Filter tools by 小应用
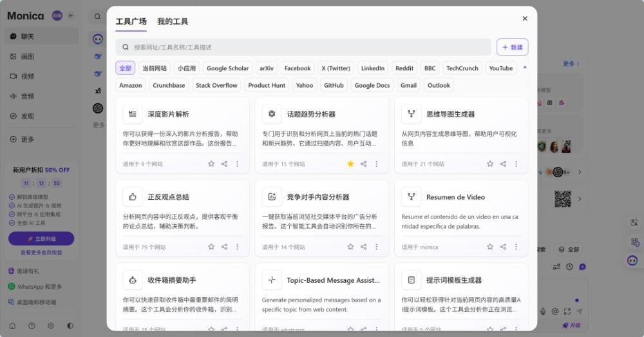Viewport: 644px width, 337px height. [187, 68]
